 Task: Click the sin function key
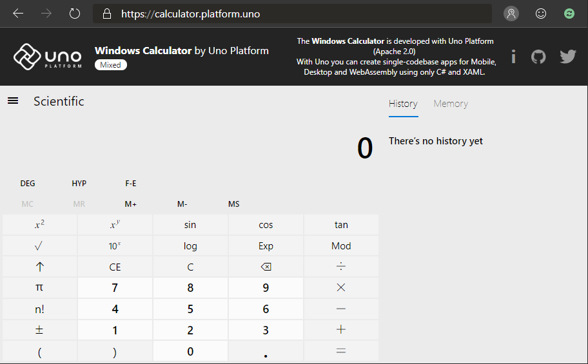coord(190,225)
